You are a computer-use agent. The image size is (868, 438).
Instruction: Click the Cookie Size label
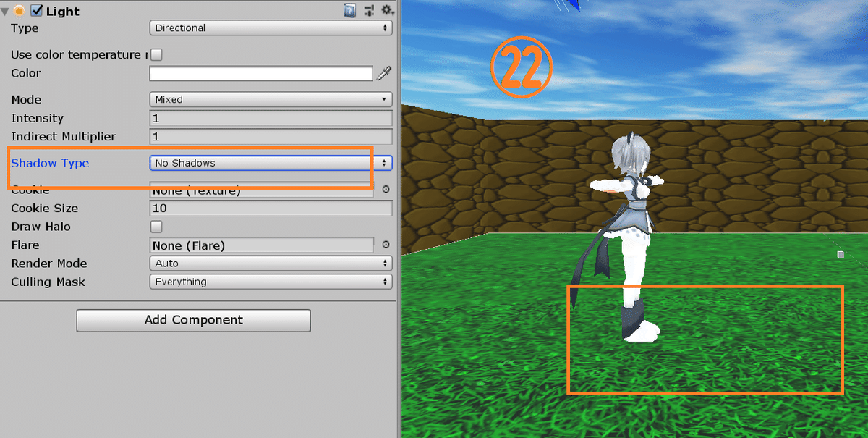(44, 209)
